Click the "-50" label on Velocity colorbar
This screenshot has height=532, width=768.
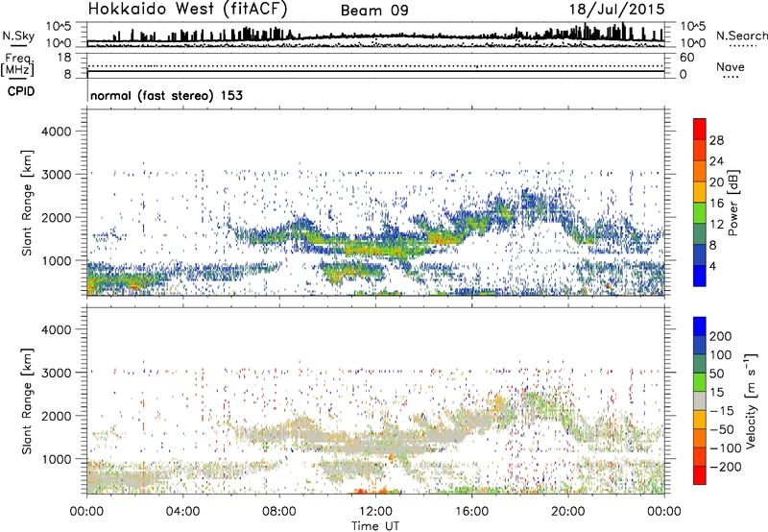point(722,429)
